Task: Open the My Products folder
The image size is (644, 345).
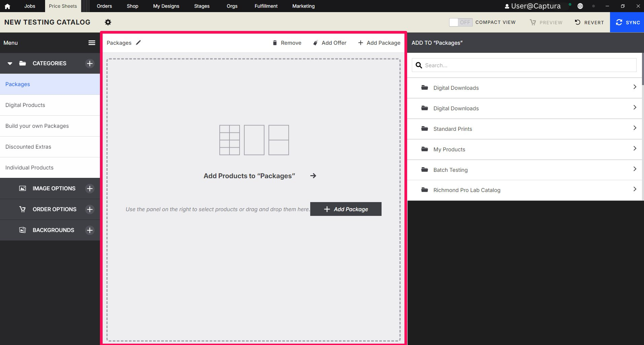Action: click(x=525, y=149)
